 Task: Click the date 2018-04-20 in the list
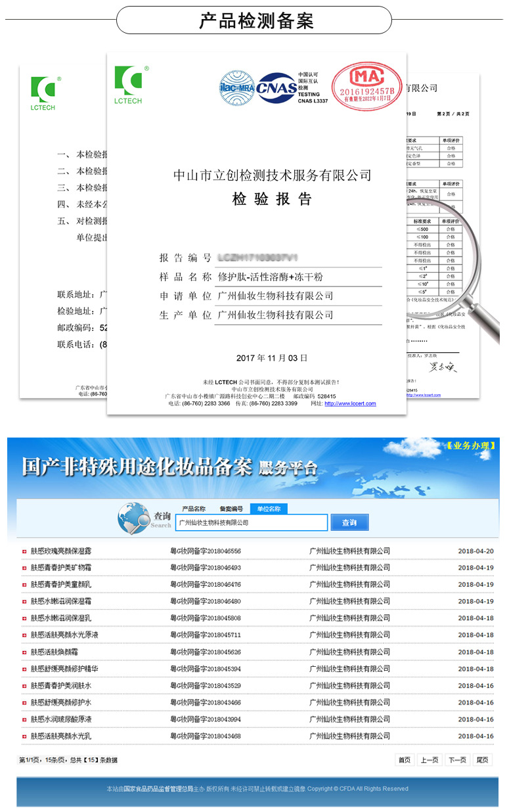[x=475, y=551]
